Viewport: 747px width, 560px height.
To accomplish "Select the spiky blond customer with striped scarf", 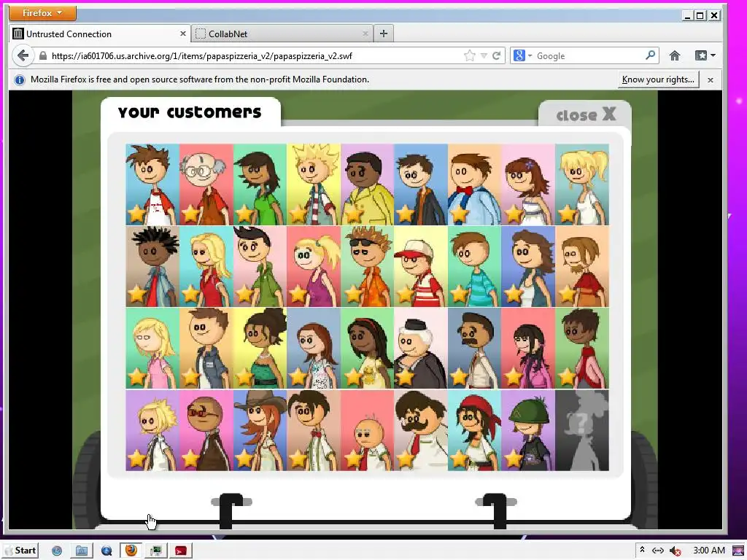I will coord(314,184).
